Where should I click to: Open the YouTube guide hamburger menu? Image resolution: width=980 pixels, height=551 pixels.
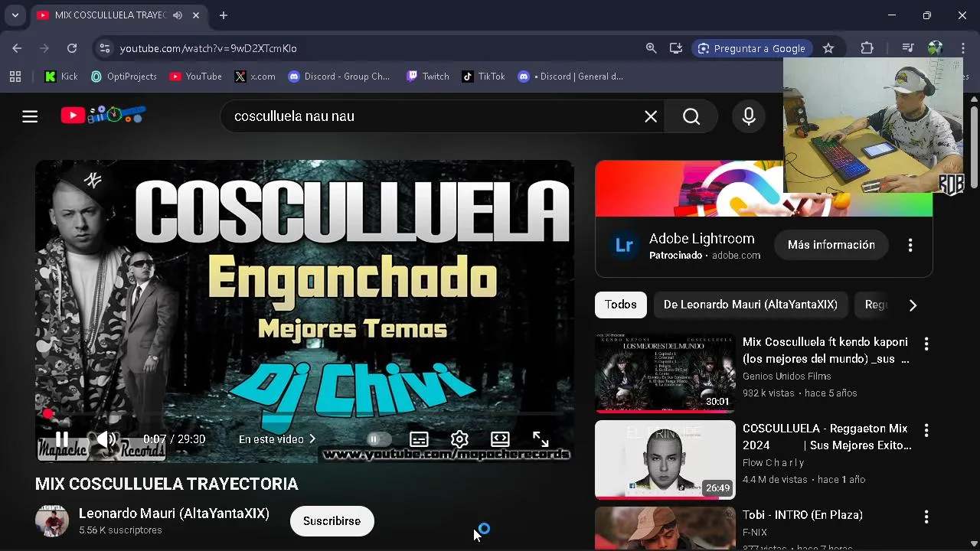click(x=30, y=116)
